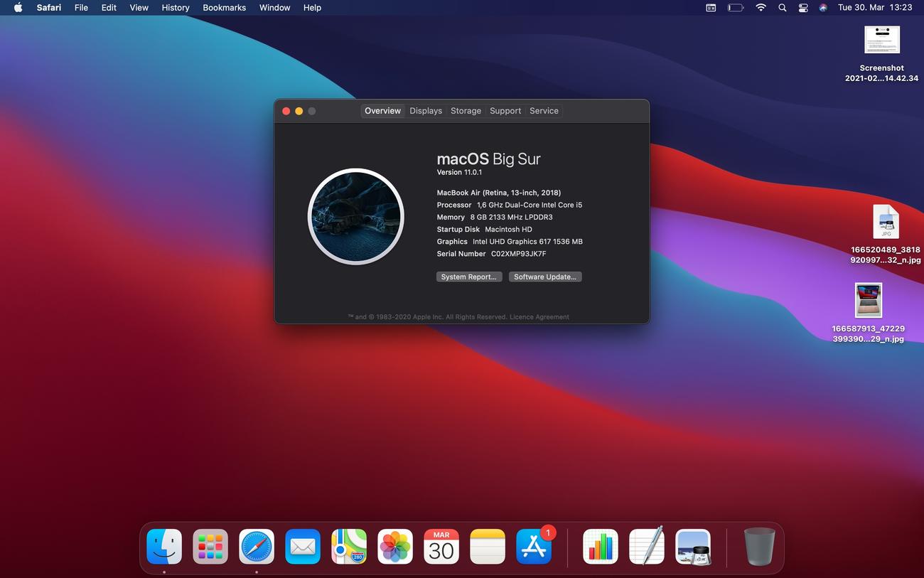The width and height of the screenshot is (924, 578).
Task: Open Calendar showing MAR 30
Action: (x=441, y=547)
